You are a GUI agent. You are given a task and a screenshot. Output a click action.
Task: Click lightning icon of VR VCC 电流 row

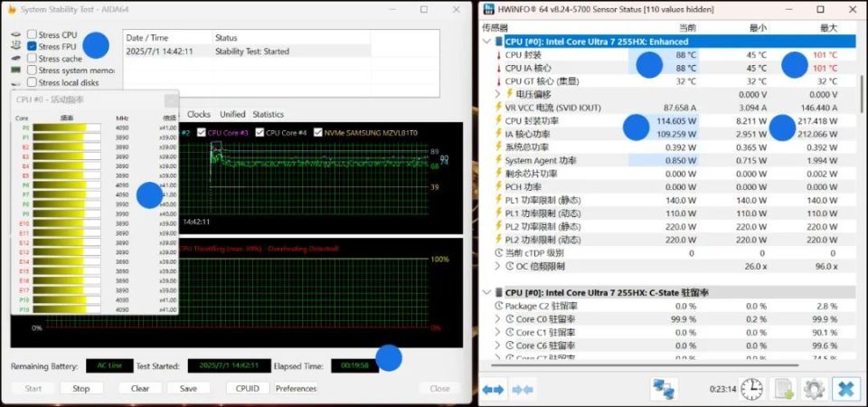499,108
